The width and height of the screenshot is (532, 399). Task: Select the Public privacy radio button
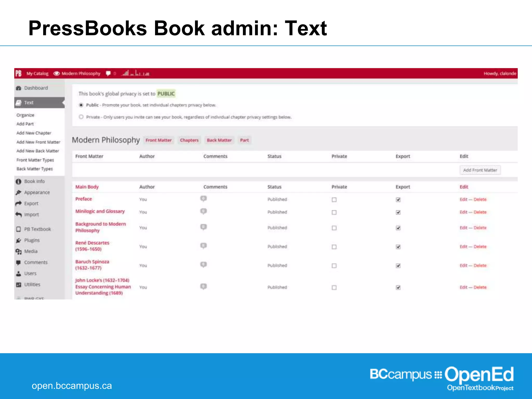81,105
